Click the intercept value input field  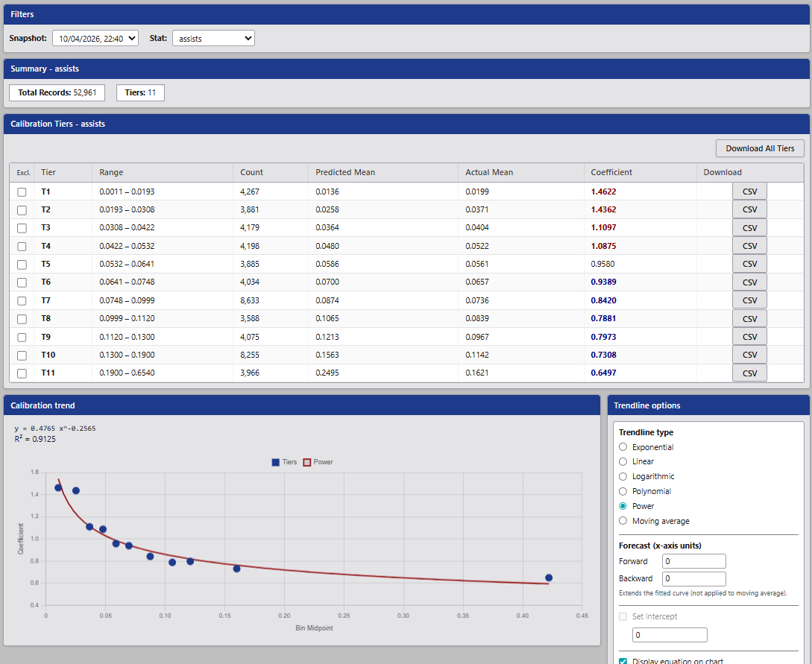point(670,635)
